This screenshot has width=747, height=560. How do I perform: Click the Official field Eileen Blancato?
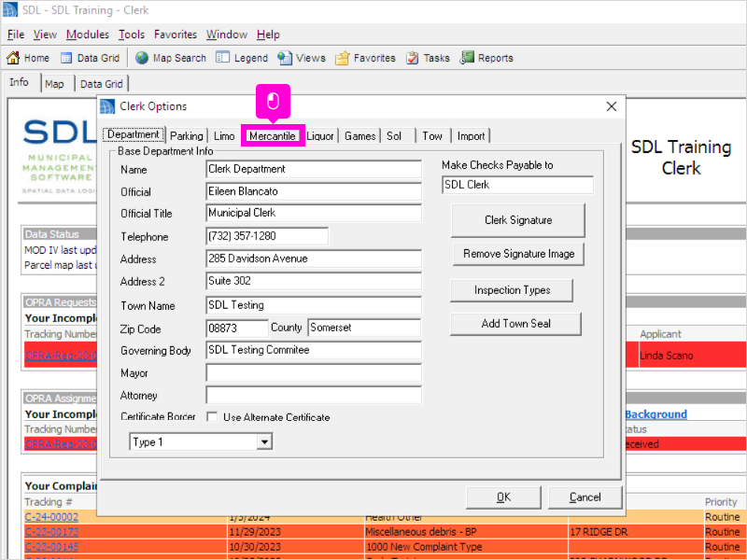pos(314,191)
